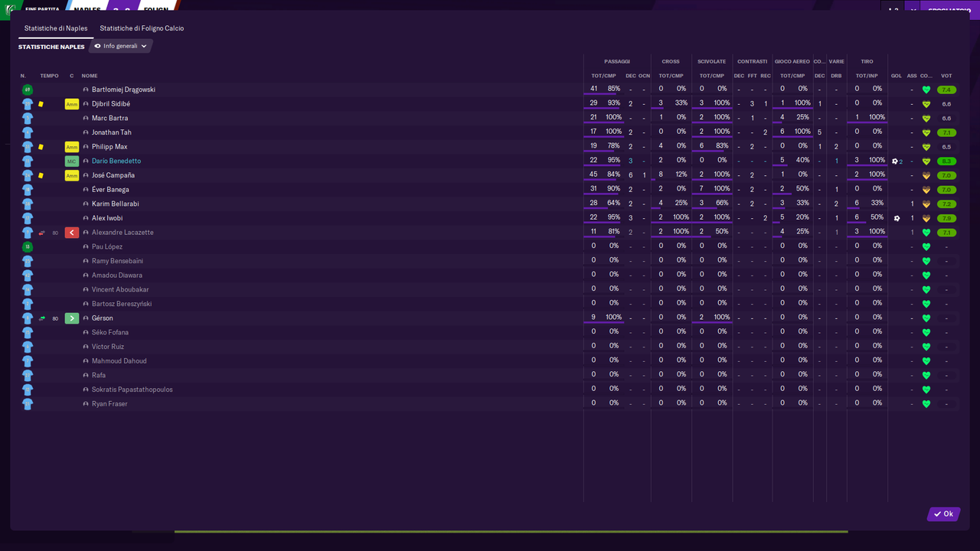The height and width of the screenshot is (551, 980).
Task: Sort by TOT/INP under TIRO
Action: pos(867,76)
